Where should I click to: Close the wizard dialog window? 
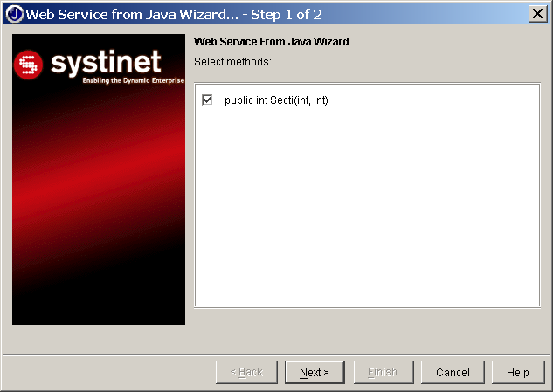(538, 14)
